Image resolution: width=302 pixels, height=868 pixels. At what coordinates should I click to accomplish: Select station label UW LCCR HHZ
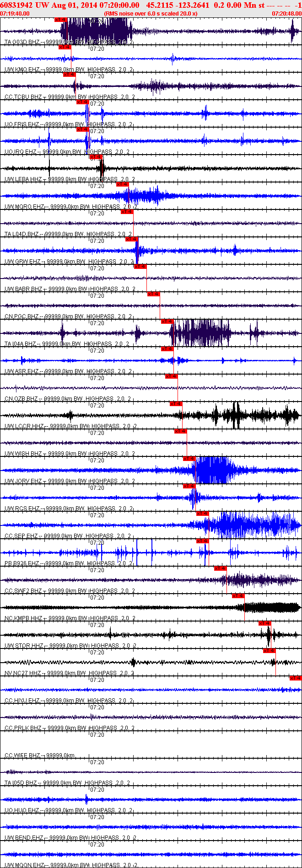[24, 426]
